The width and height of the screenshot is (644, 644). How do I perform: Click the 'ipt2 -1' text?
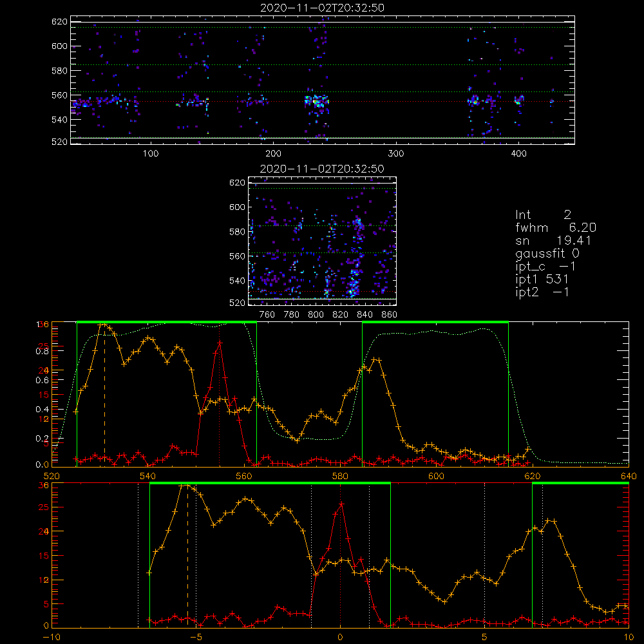[x=542, y=292]
